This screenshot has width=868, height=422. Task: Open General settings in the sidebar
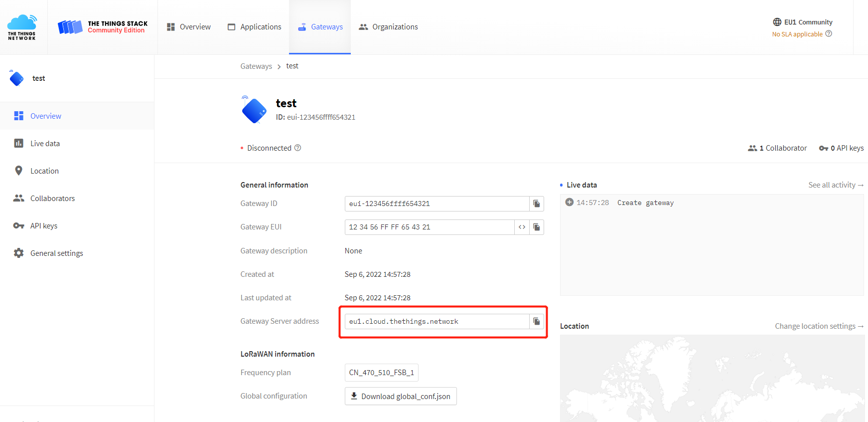pyautogui.click(x=56, y=253)
